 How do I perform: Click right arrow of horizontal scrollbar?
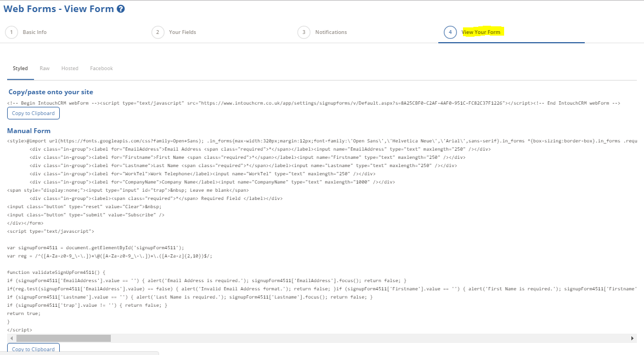tap(632, 338)
